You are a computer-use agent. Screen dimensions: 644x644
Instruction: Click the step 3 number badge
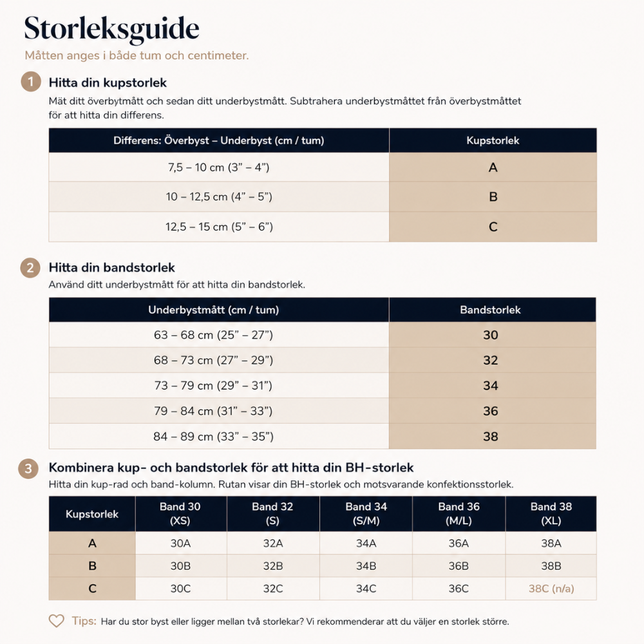coord(28,469)
